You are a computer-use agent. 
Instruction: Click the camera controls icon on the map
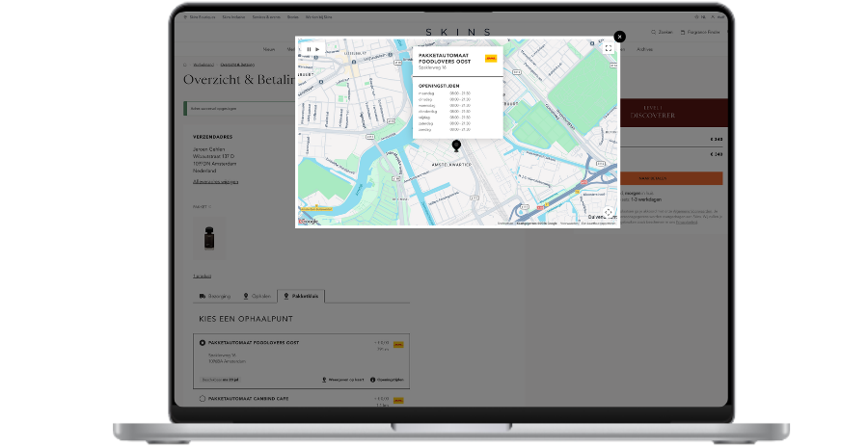[608, 212]
